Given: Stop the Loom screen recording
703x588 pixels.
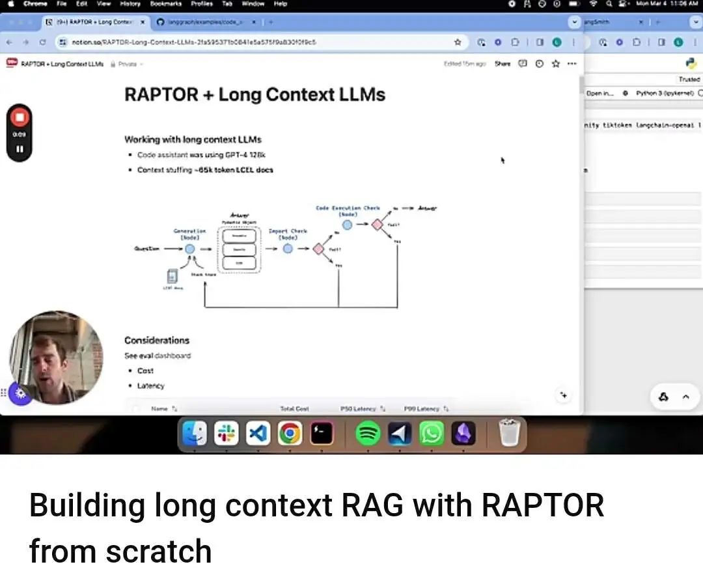Looking at the screenshot, I should pyautogui.click(x=20, y=117).
